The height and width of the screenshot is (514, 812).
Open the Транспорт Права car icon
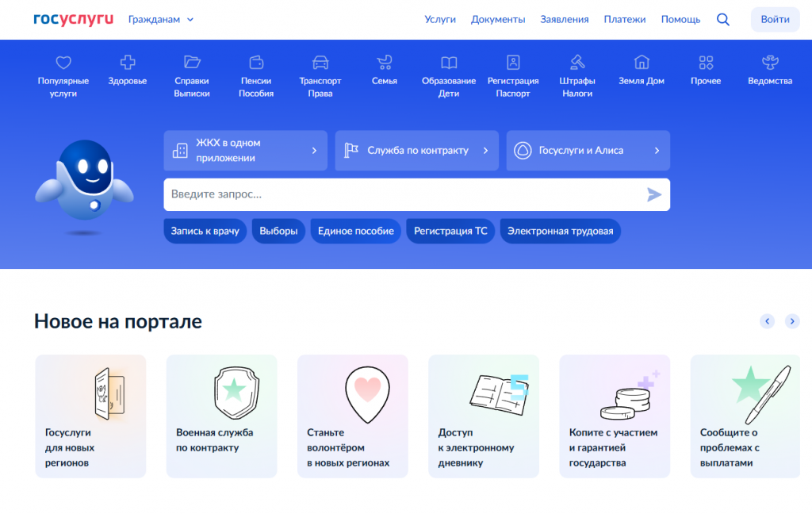[x=320, y=63]
